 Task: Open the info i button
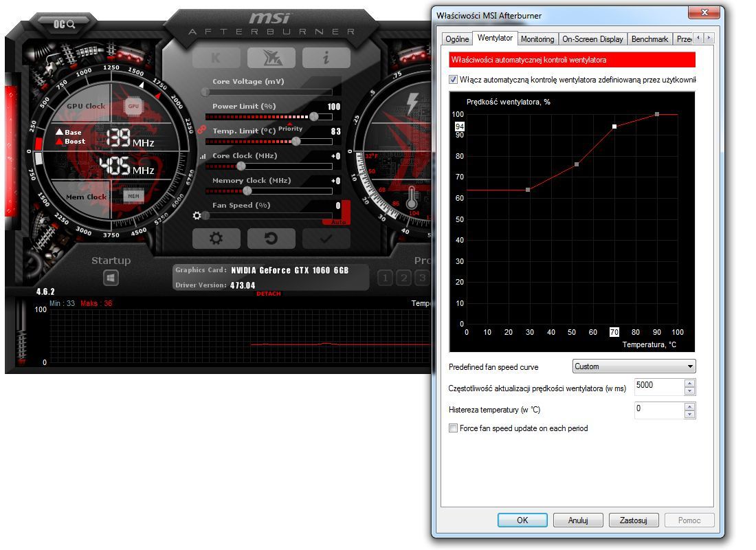(326, 58)
